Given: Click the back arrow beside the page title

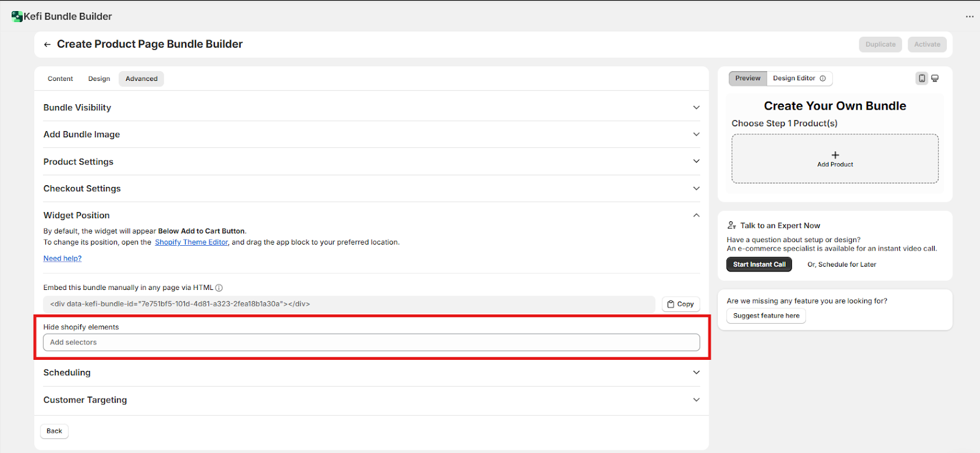Looking at the screenshot, I should [x=47, y=45].
